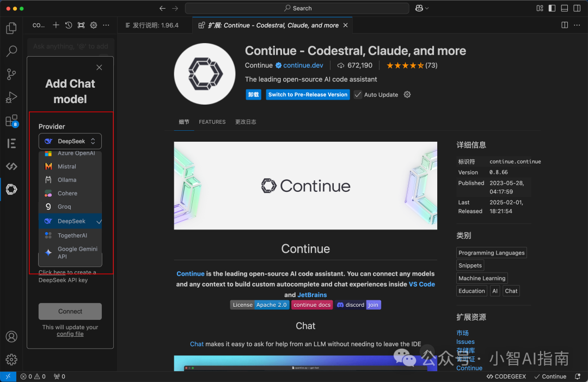This screenshot has width=588, height=382.
Task: Click the view history icon in Continue panel
Action: (x=69, y=25)
